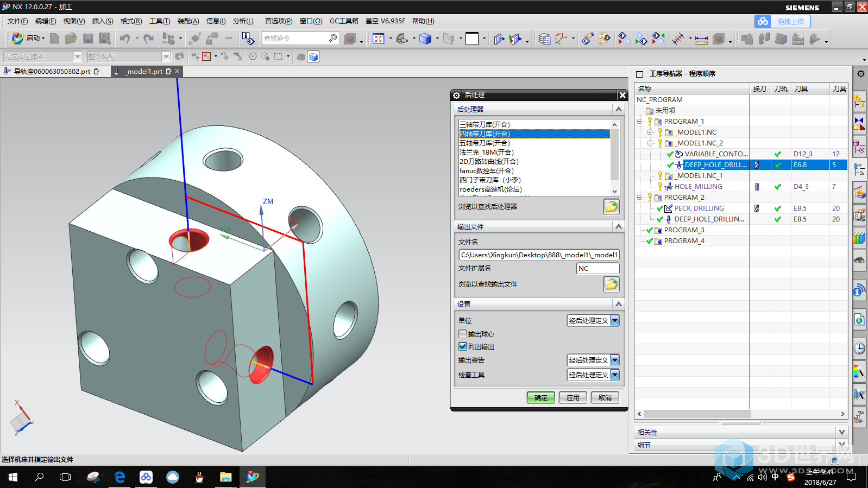Click the New file icon
Viewport: 868px width, 488px height.
[54, 38]
